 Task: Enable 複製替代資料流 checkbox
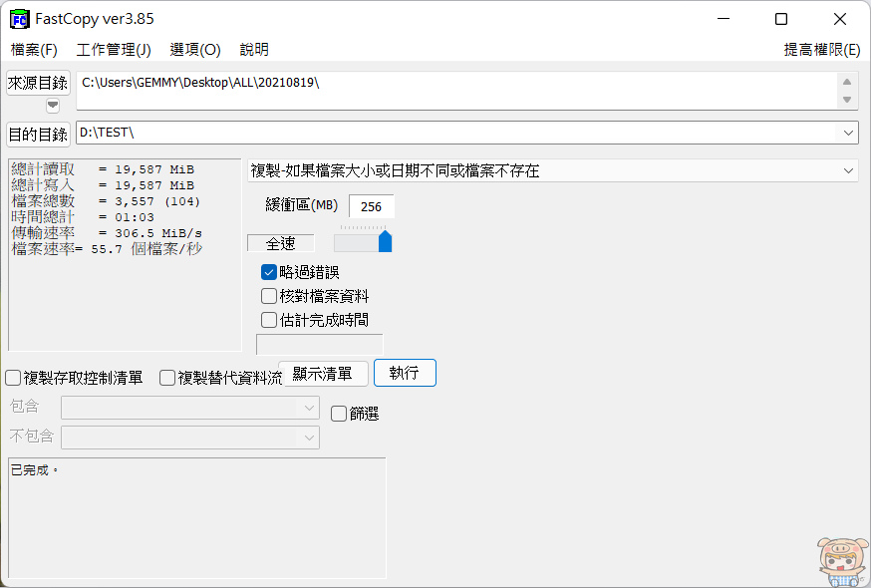[x=167, y=378]
